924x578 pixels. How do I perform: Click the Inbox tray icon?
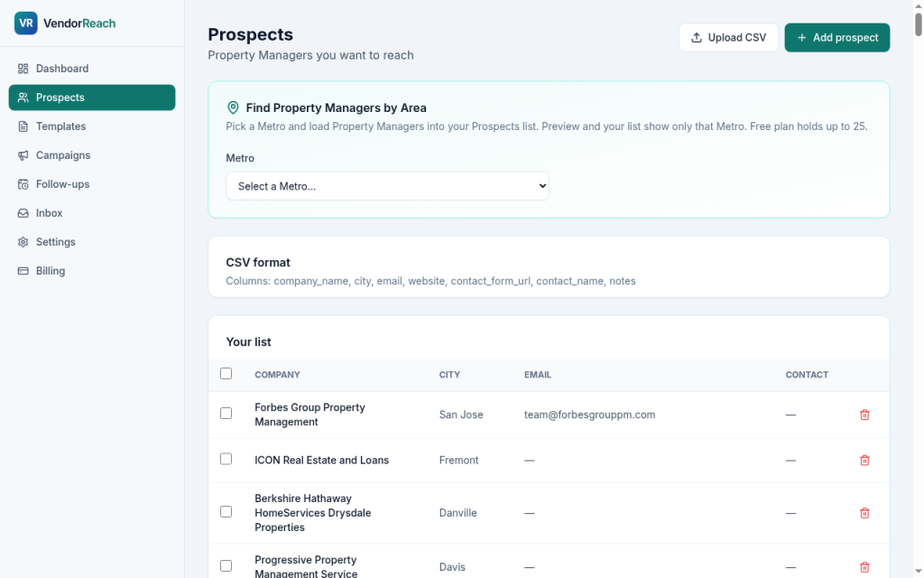(23, 213)
